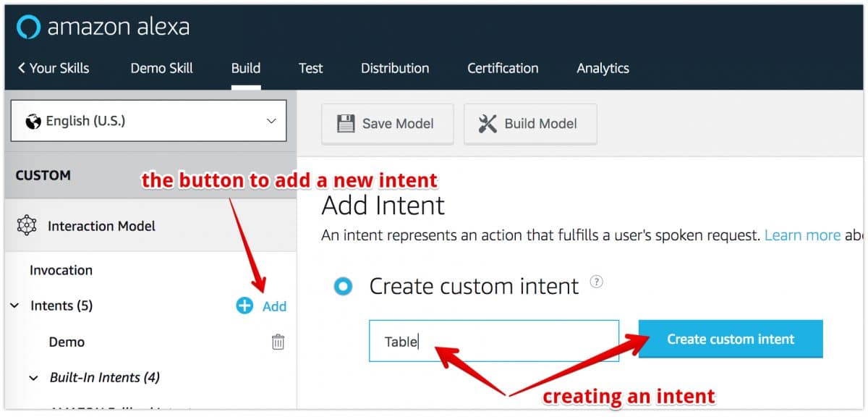The height and width of the screenshot is (417, 868).
Task: Click the Save Model button
Action: [x=388, y=124]
